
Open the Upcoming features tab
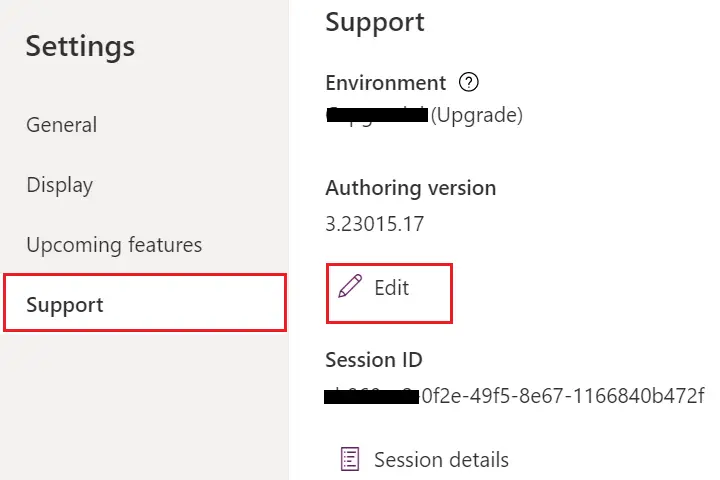click(114, 245)
